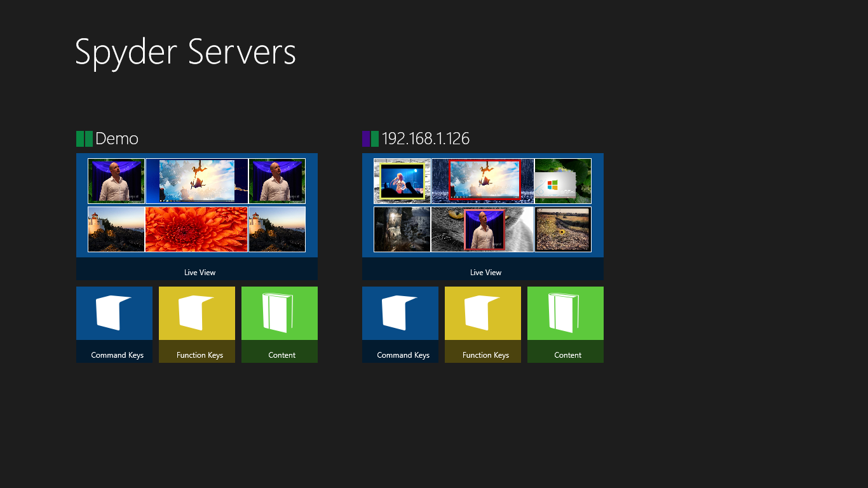Click purple-green status indicator beside 192.168.1.126
Screen dimensions: 868x488
coord(370,139)
